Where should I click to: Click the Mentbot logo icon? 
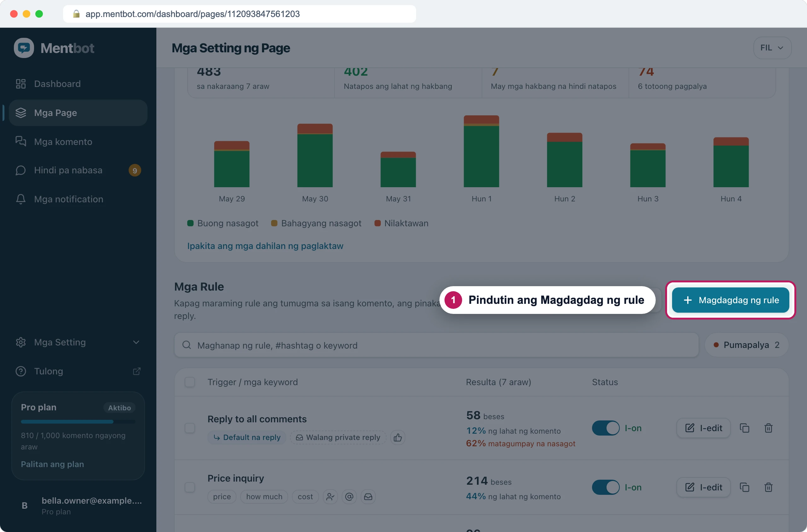[24, 48]
